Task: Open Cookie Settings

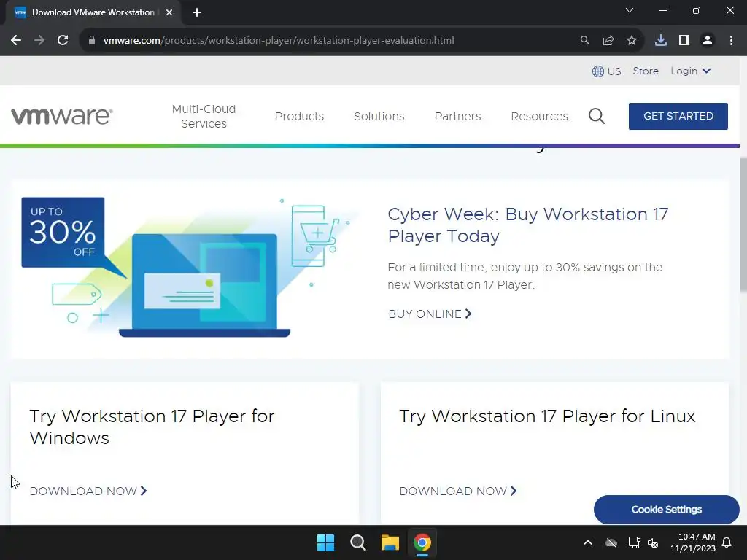Action: [667, 510]
